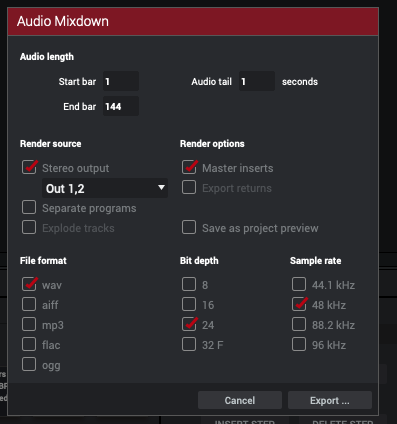Click the Audio tail seconds field

tap(257, 81)
